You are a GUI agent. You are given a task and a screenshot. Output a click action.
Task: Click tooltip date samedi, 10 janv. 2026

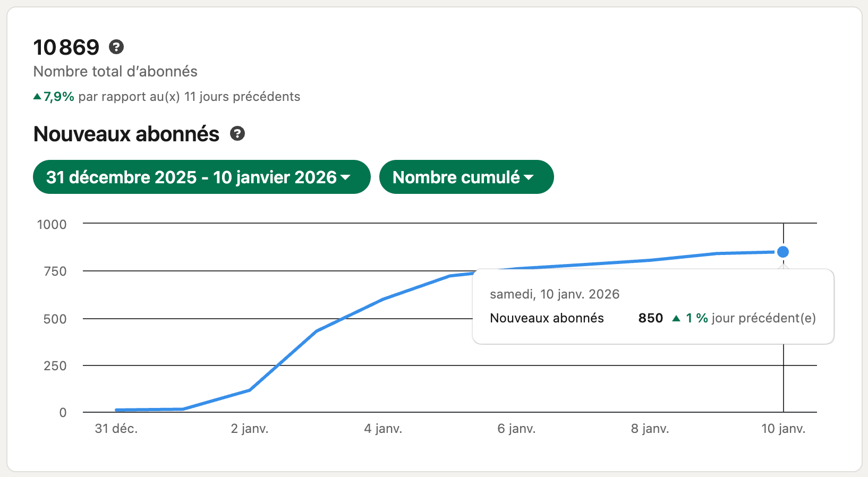(555, 294)
